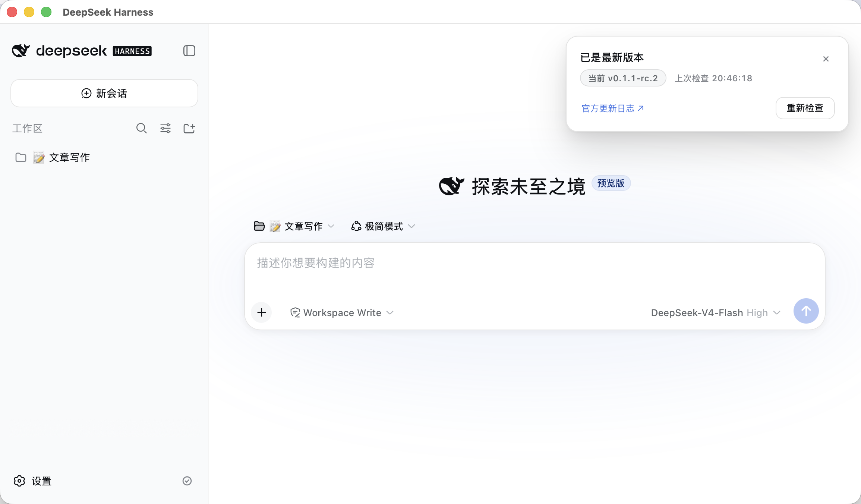Click the 工作区 section label
Screen dimensions: 861x504
pos(28,128)
